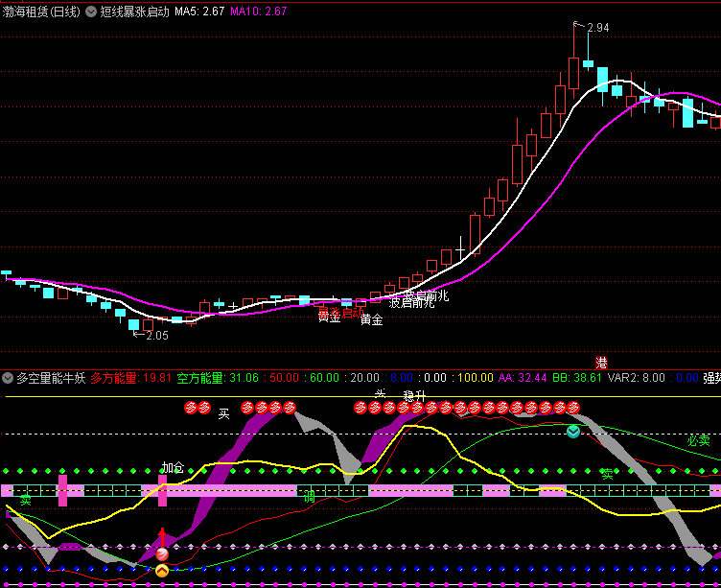Click the 多方能量: 19.81 reading
Image resolution: width=721 pixels, height=588 pixels.
(x=130, y=378)
